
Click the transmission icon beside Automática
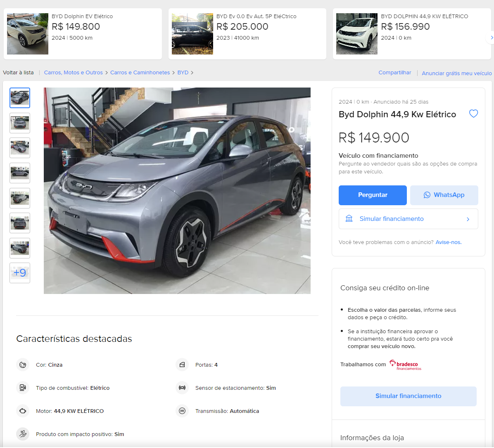tap(182, 411)
